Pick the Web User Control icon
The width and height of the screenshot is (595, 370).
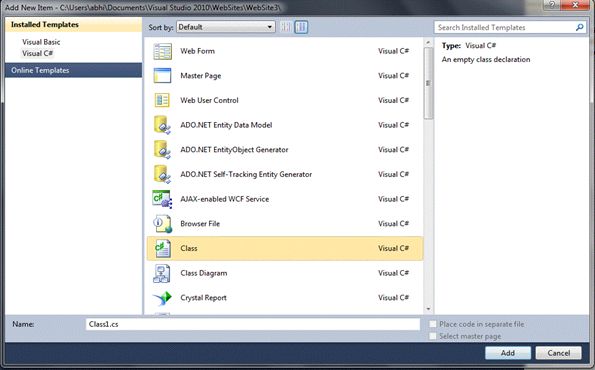click(x=162, y=100)
